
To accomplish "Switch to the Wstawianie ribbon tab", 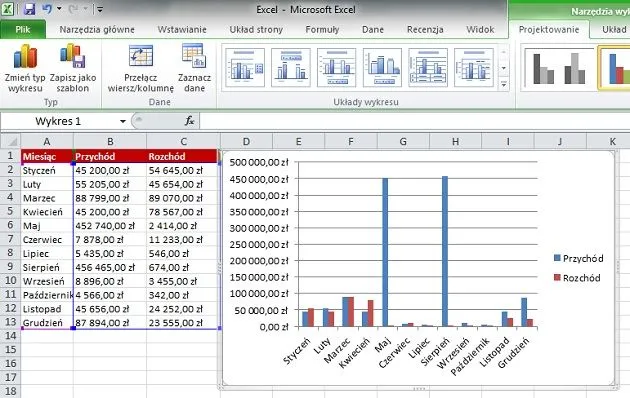I will [182, 29].
